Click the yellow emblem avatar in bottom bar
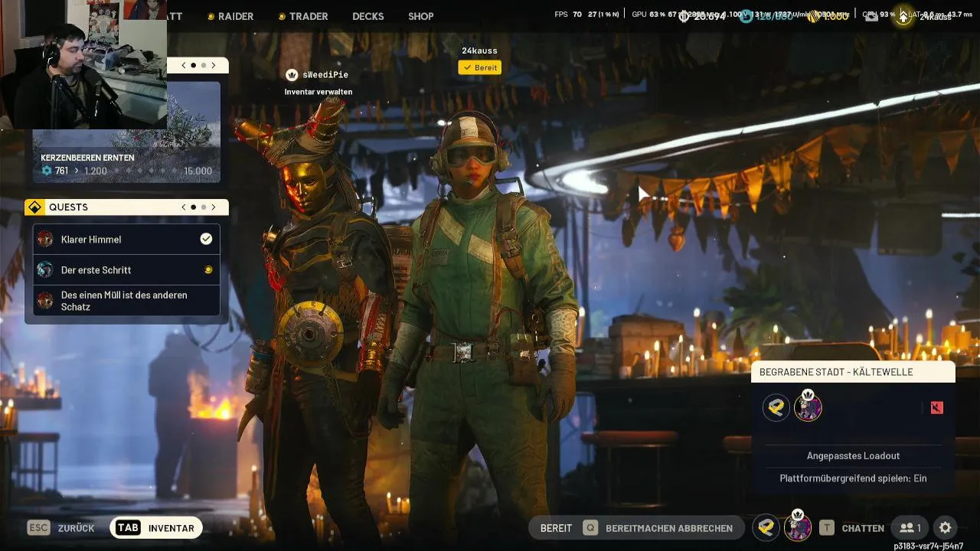 766,528
